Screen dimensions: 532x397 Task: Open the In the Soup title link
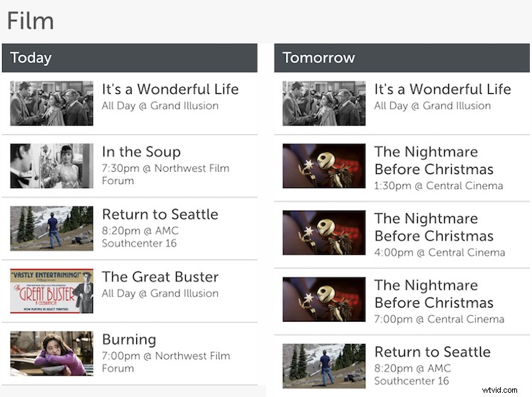coord(141,152)
